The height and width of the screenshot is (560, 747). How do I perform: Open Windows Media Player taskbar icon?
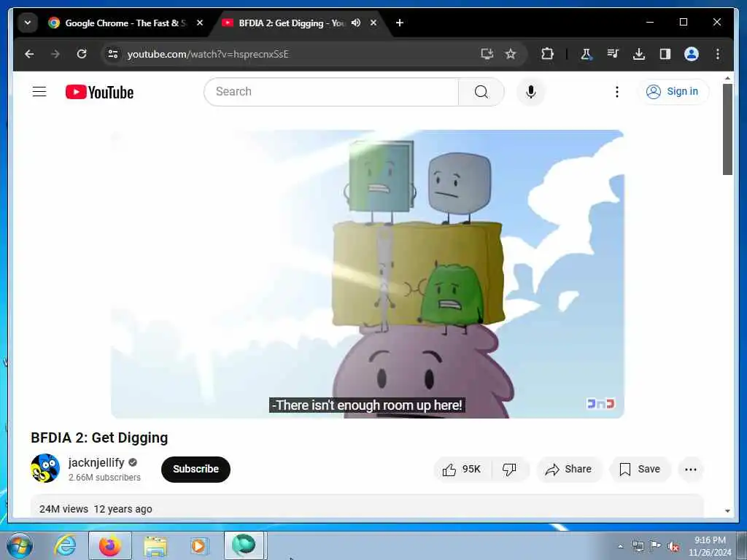(x=198, y=545)
